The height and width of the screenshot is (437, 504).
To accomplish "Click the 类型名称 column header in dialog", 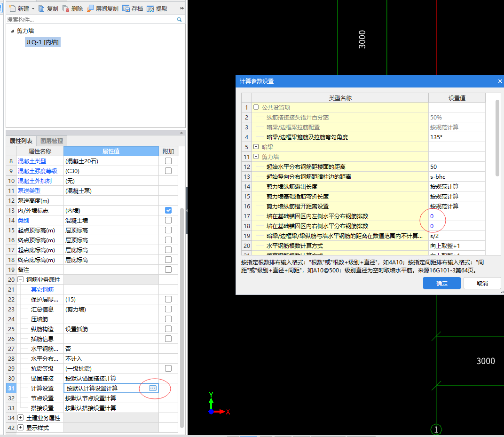I will point(340,98).
